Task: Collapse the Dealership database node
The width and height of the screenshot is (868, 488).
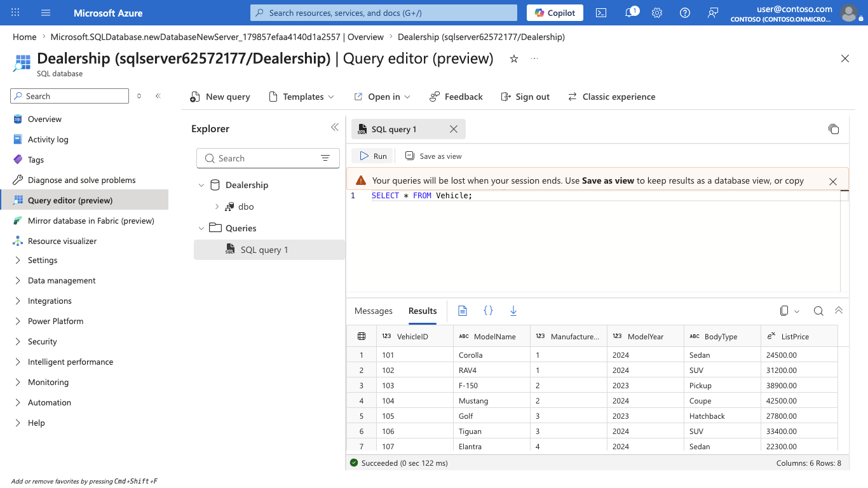Action: tap(201, 185)
